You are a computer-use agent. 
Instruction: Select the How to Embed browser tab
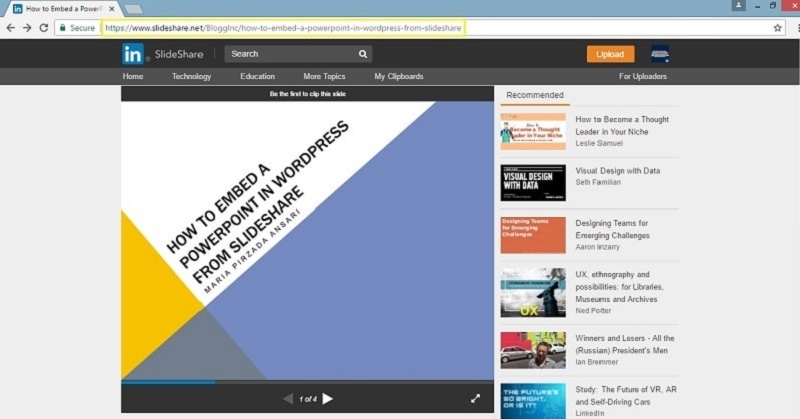63,9
